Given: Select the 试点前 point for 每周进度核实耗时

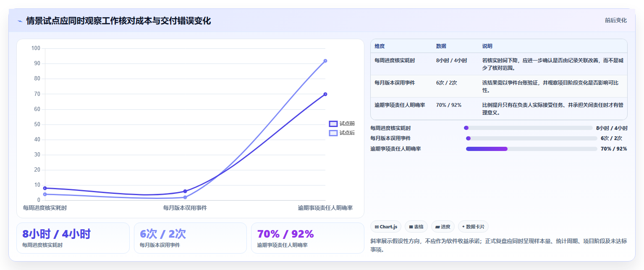Looking at the screenshot, I should 45,188.
